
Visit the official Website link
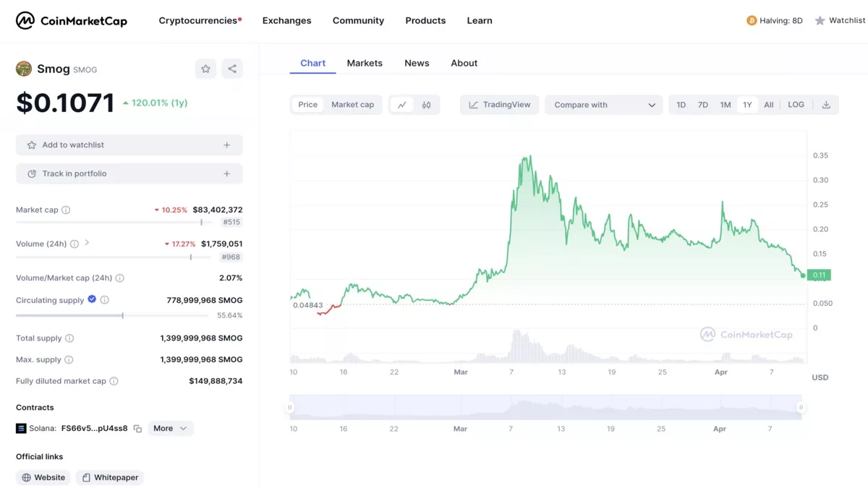43,478
